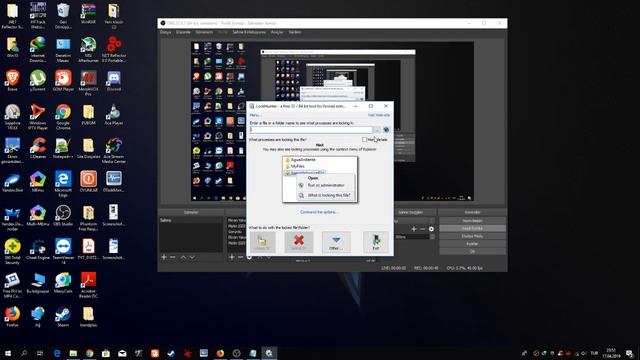Launch Steam from the desktop
The image size is (640, 360).
point(63,316)
